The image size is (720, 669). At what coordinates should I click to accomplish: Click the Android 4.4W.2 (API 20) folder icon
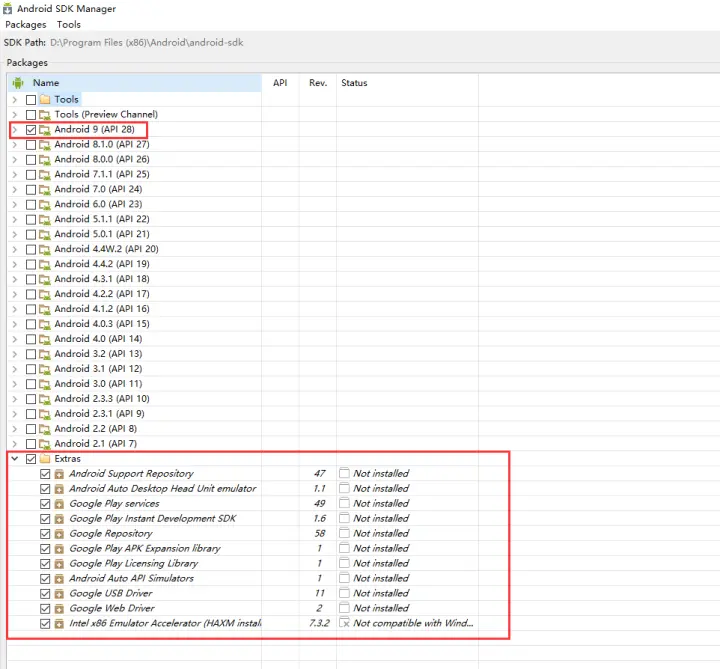(45, 249)
